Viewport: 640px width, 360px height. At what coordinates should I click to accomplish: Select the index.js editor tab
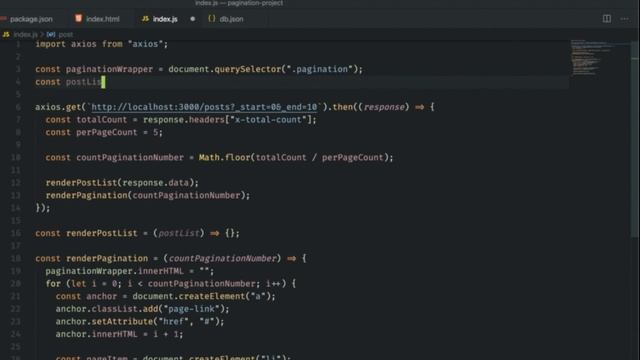165,19
